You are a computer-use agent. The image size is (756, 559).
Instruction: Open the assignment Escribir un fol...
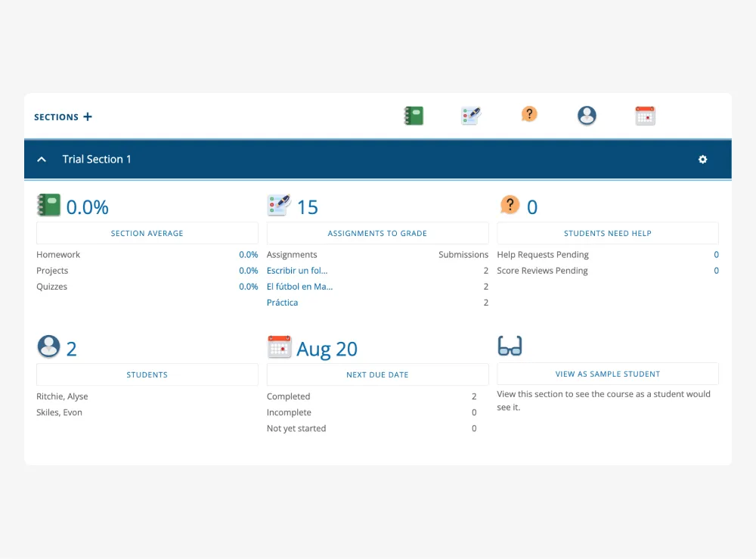tap(298, 270)
